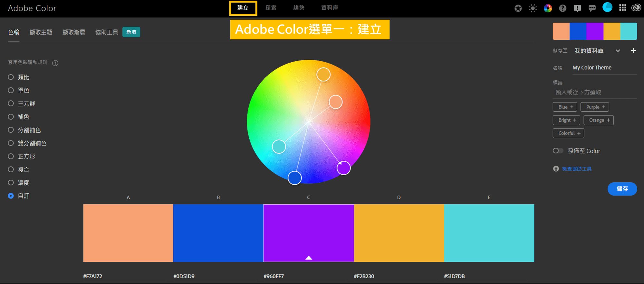Open the apps grid icon
This screenshot has width=644, height=284.
pos(622,8)
